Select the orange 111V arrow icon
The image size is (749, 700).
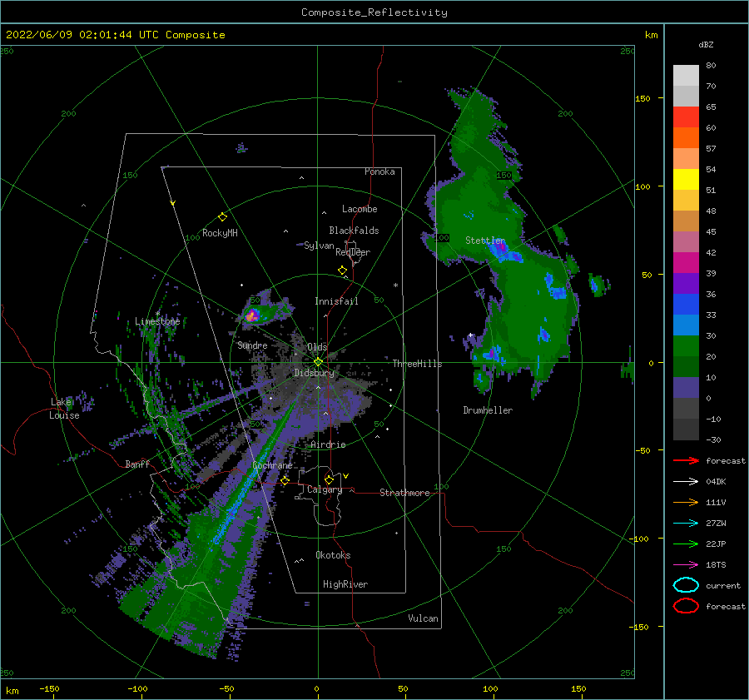tap(686, 502)
